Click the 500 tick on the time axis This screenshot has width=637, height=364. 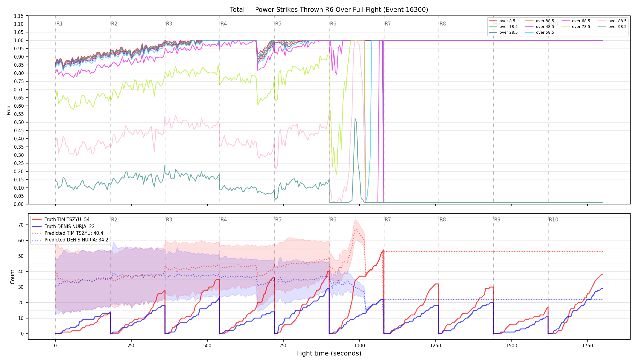click(207, 345)
